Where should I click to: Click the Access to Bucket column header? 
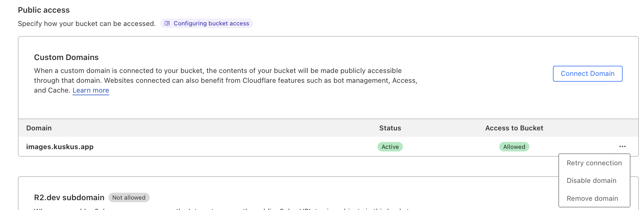tap(514, 128)
